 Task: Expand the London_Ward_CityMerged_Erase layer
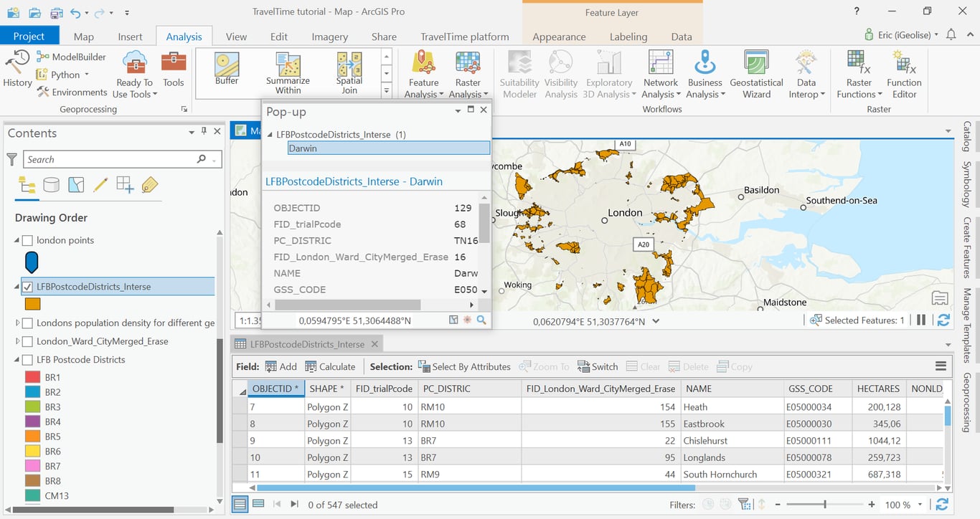click(x=18, y=341)
